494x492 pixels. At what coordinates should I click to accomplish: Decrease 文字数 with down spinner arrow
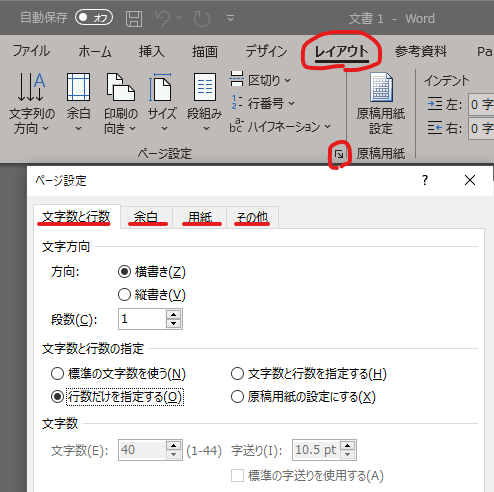point(173,455)
